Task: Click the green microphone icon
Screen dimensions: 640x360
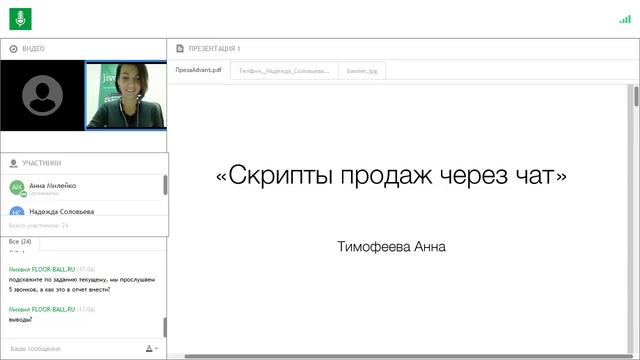Action: (20, 19)
